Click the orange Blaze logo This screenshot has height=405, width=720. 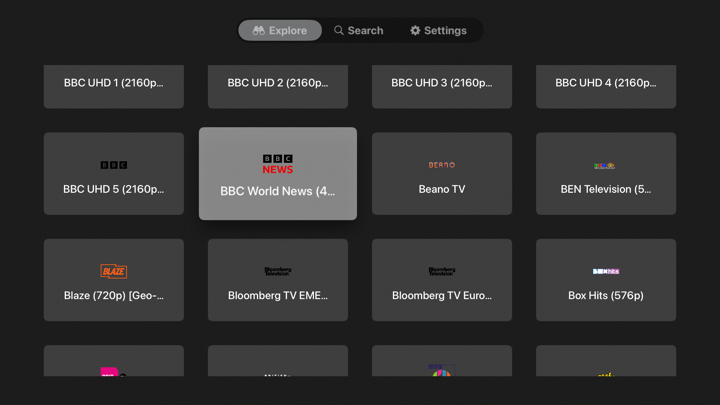[114, 271]
